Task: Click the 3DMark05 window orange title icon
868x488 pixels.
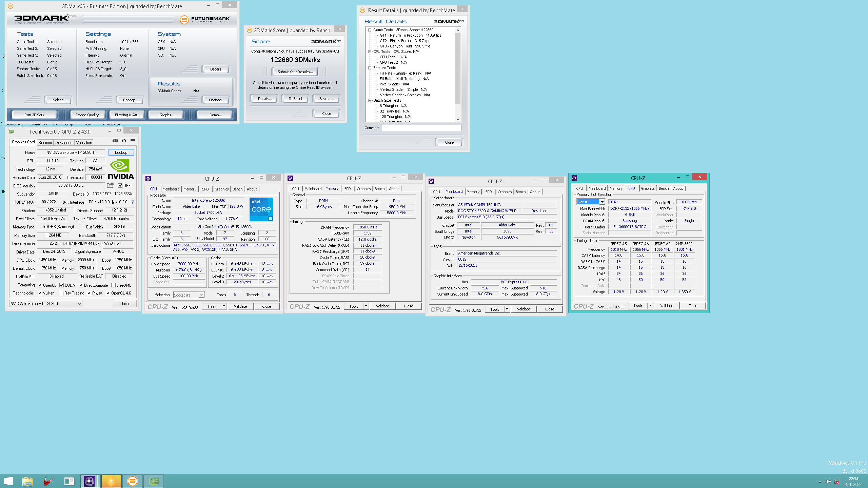Action: (x=11, y=6)
